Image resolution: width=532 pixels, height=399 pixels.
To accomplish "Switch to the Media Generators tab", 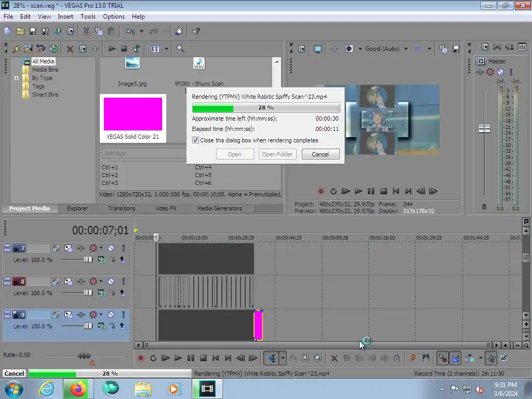I will tap(220, 208).
